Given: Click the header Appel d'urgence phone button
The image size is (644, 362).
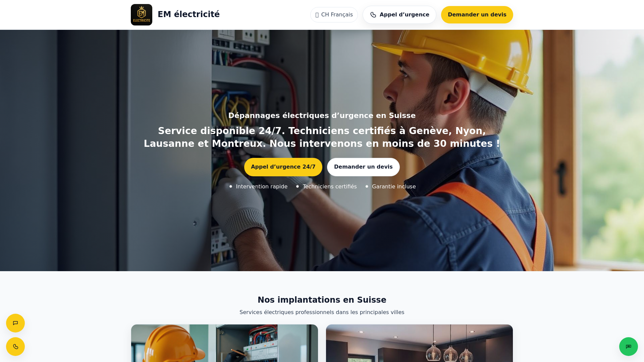Looking at the screenshot, I should point(399,15).
